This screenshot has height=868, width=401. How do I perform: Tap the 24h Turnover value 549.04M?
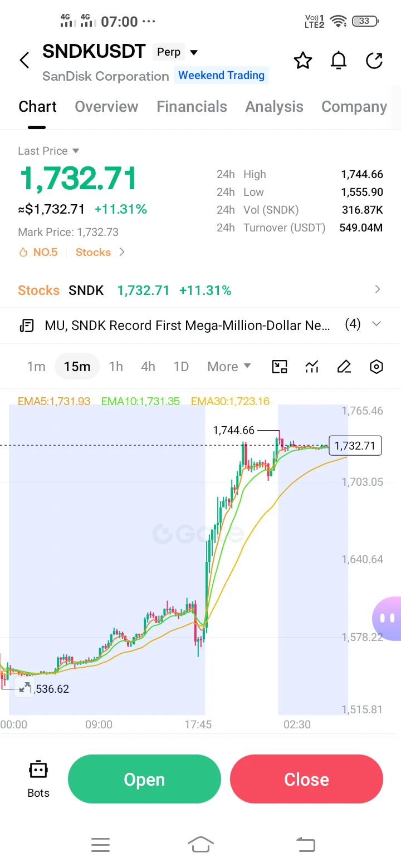[x=361, y=228]
